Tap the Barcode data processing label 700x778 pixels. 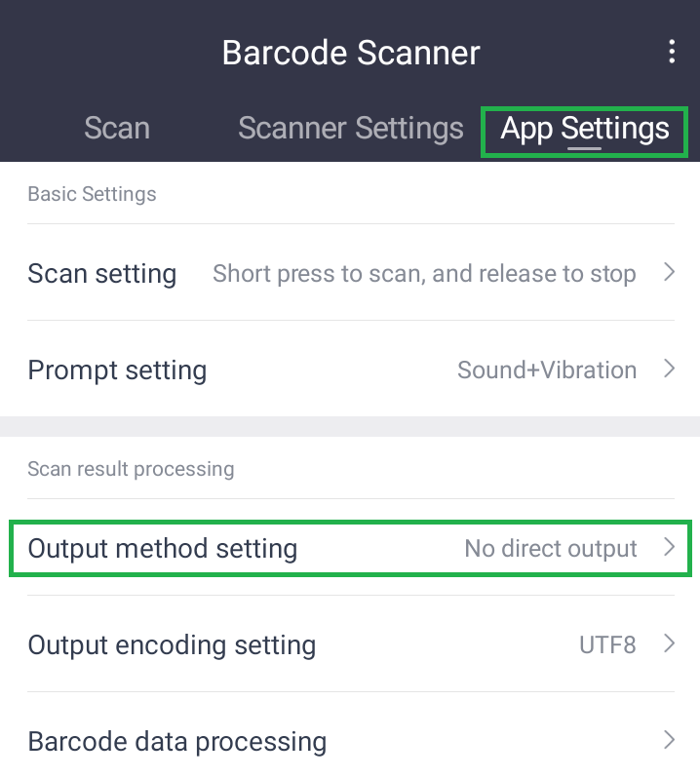[177, 742]
